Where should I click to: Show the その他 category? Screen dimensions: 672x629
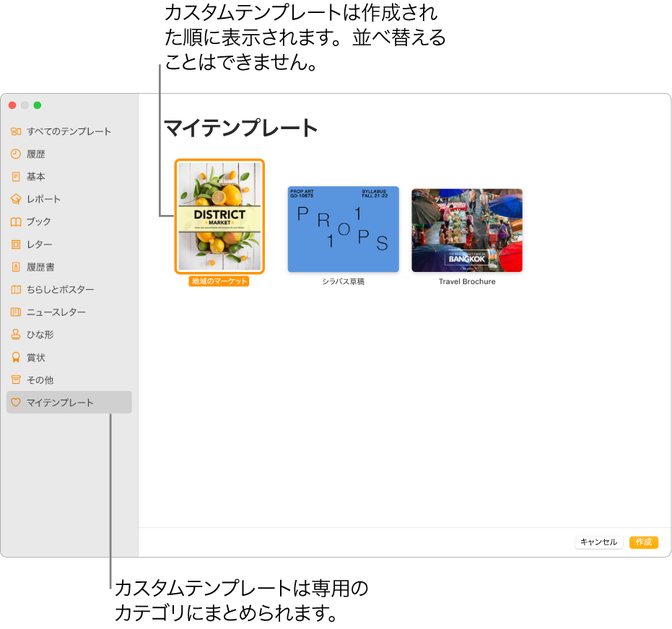click(x=40, y=380)
